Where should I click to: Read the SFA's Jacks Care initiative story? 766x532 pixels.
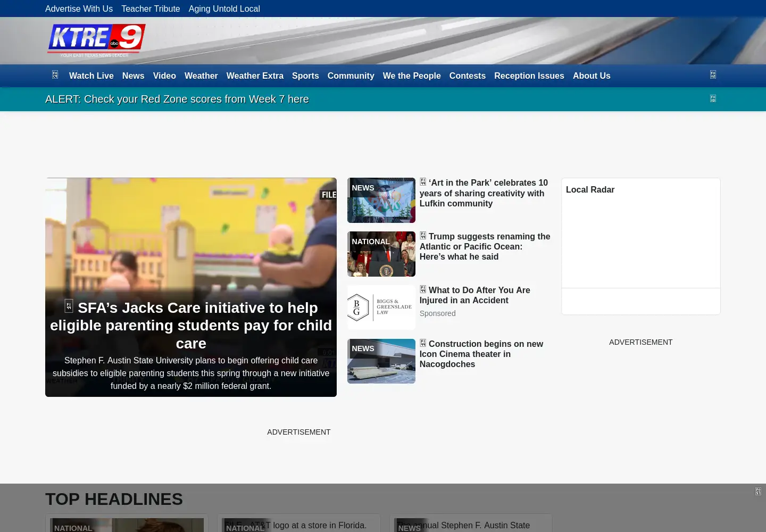tap(191, 326)
